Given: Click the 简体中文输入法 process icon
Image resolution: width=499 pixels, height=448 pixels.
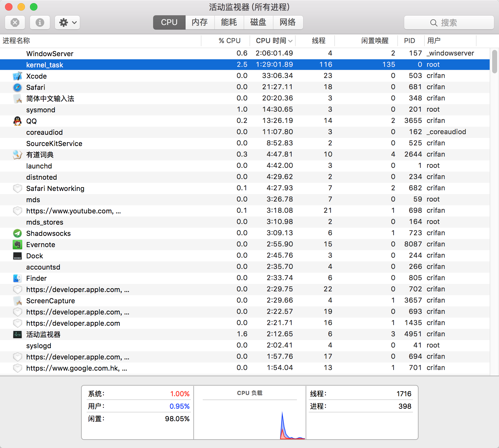Looking at the screenshot, I should (x=17, y=99).
